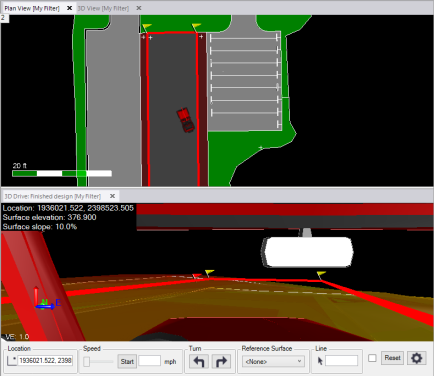This screenshot has height=376, width=434.
Task: Click the red vehicle in Plan View
Action: 185,120
